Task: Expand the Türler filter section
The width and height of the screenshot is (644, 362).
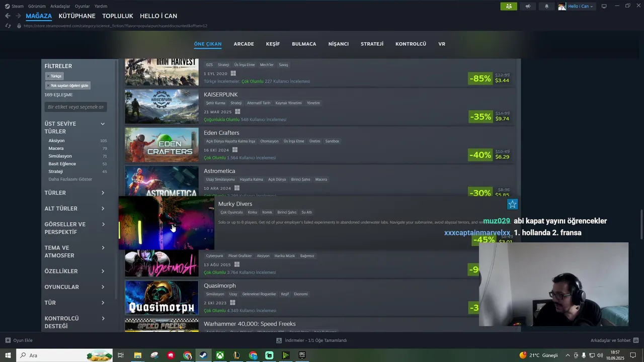Action: (x=103, y=193)
